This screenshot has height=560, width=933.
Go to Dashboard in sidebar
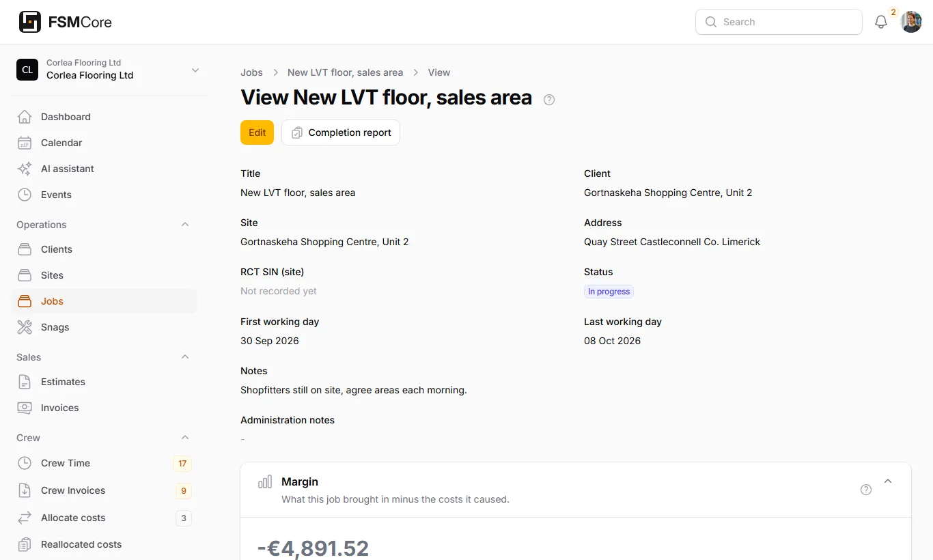point(104,117)
